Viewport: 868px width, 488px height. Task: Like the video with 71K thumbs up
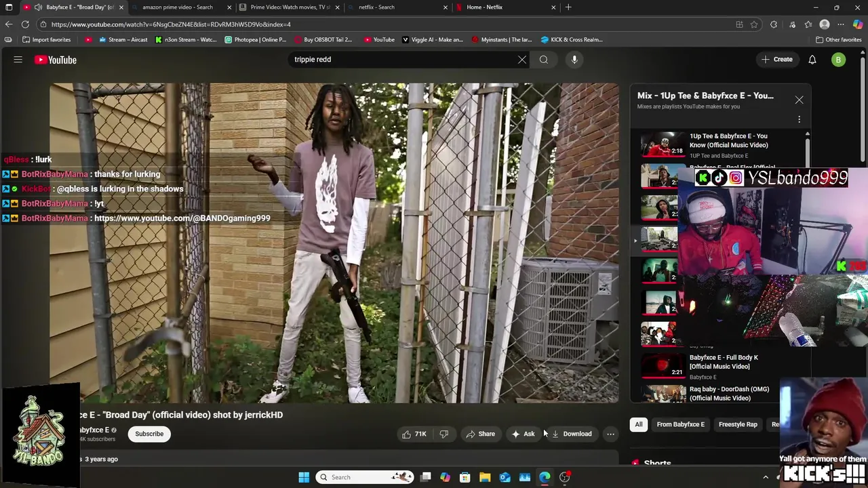click(x=414, y=434)
